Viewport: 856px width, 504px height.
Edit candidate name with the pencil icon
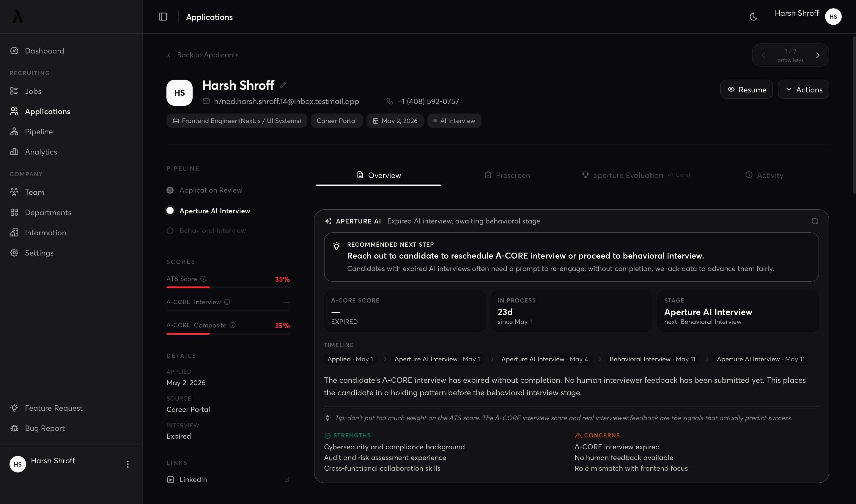coord(283,85)
